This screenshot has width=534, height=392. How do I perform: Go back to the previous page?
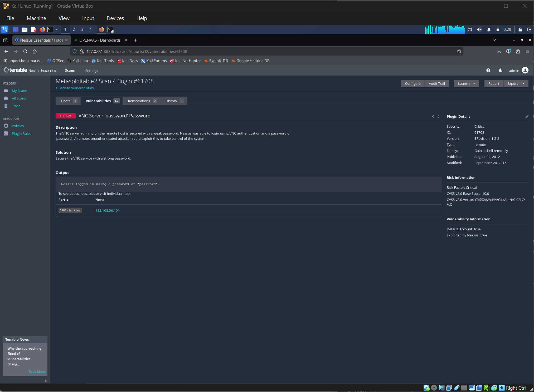[x=6, y=51]
